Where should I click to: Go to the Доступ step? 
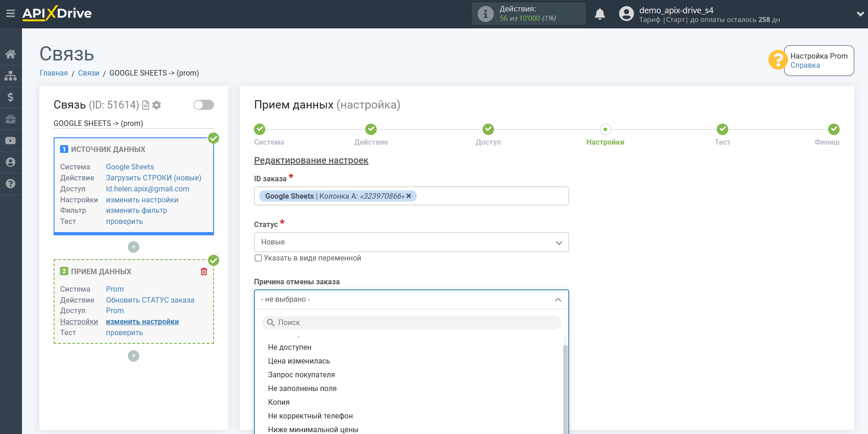[488, 129]
